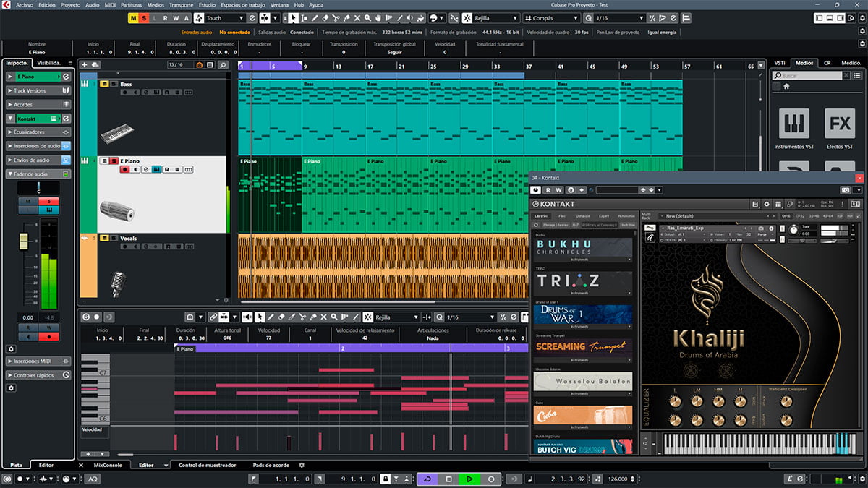The image size is (868, 488).
Task: Expand the Ecualizadores inspector section
Action: coord(38,132)
